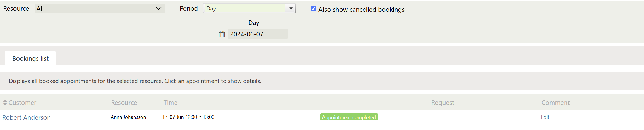Open the calendar date picker icon
Viewport: 644px width, 130px height.
(222, 34)
